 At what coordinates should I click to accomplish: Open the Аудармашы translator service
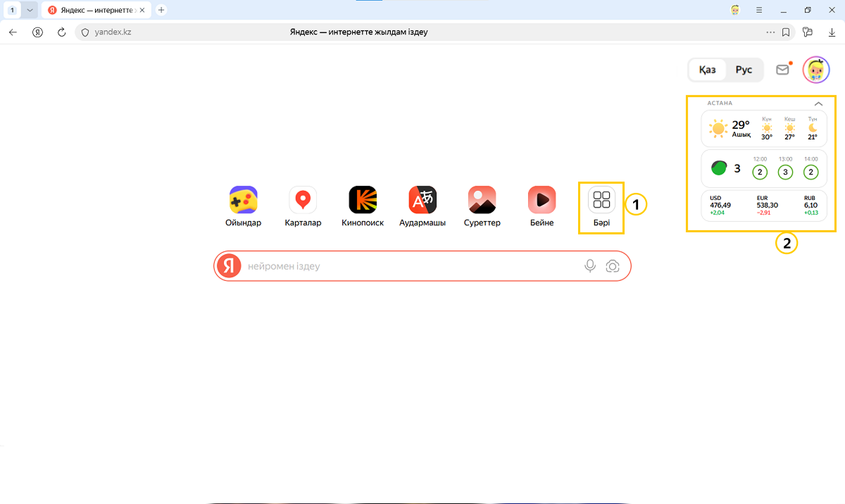coord(423,207)
